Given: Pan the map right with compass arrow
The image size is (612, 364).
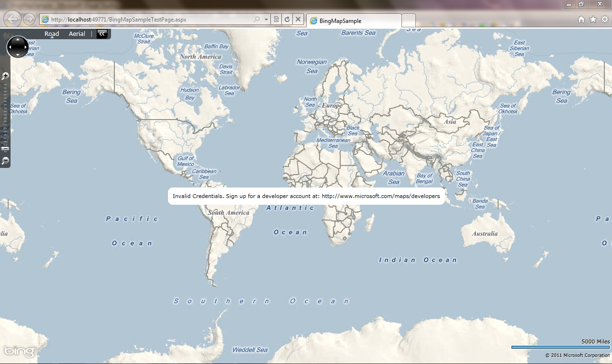Looking at the screenshot, I should click(26, 47).
